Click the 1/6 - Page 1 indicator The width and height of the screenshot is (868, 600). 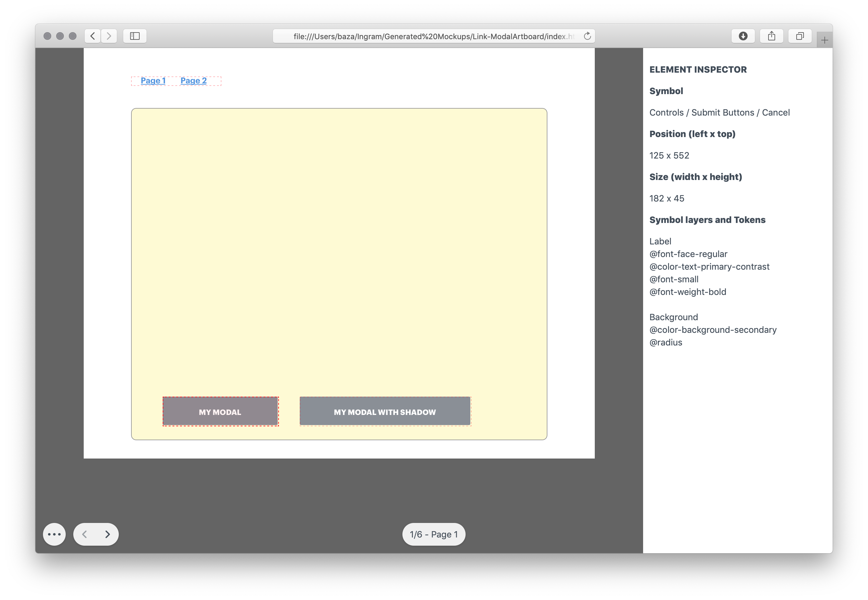pos(433,534)
